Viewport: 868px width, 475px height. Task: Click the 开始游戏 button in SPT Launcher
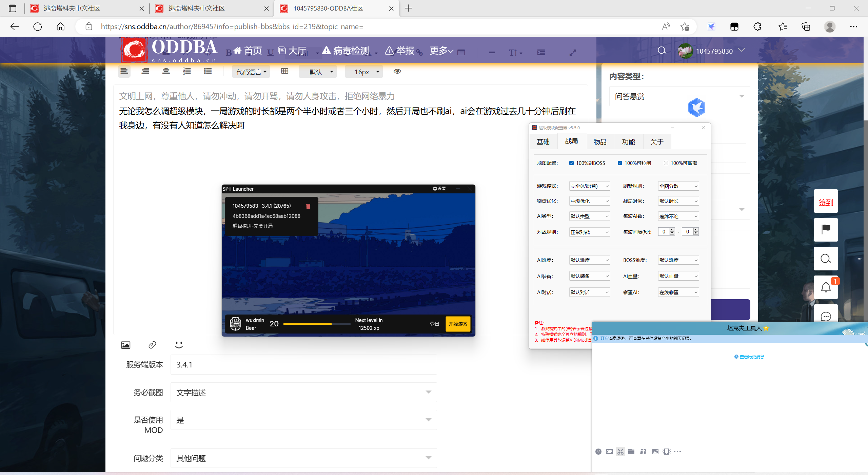[x=457, y=324]
